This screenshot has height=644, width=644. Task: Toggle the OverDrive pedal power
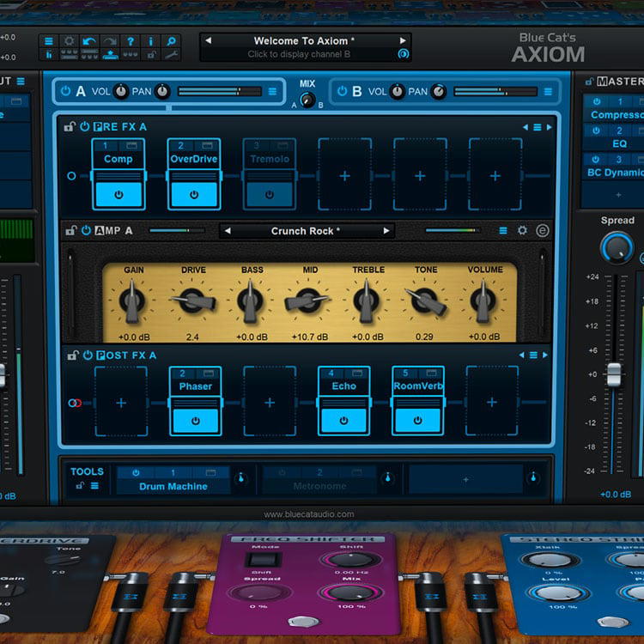(194, 194)
